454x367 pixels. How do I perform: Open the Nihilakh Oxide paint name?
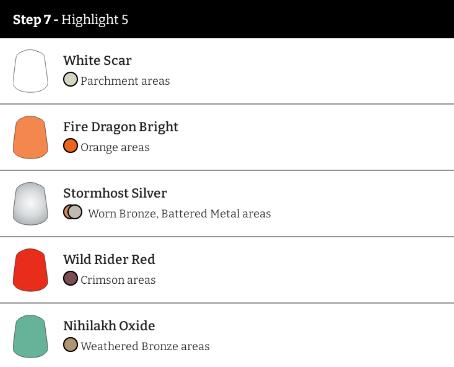coord(109,326)
